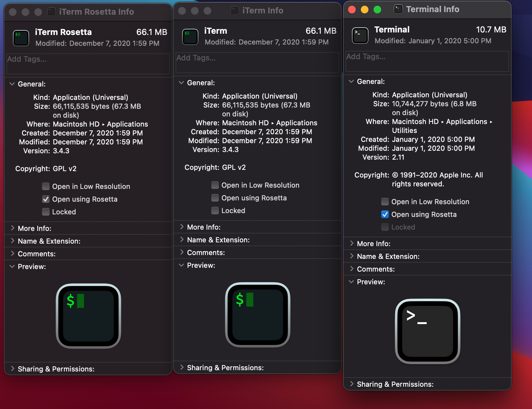Click the Utilities path text in Terminal Info
Viewport: 532px width, 409px height.
[x=404, y=130]
